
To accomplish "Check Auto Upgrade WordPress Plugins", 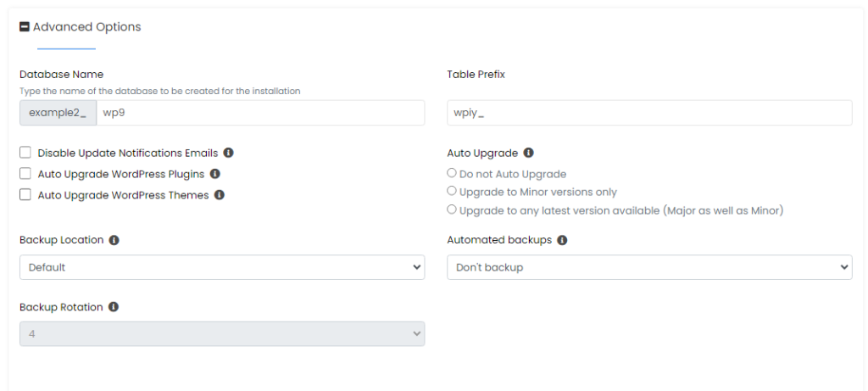I will click(25, 174).
